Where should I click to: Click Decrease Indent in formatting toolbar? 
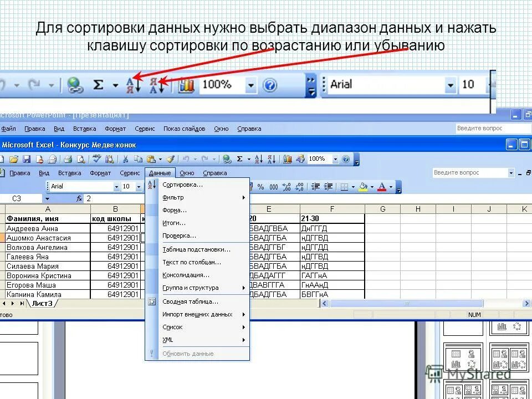(315, 187)
